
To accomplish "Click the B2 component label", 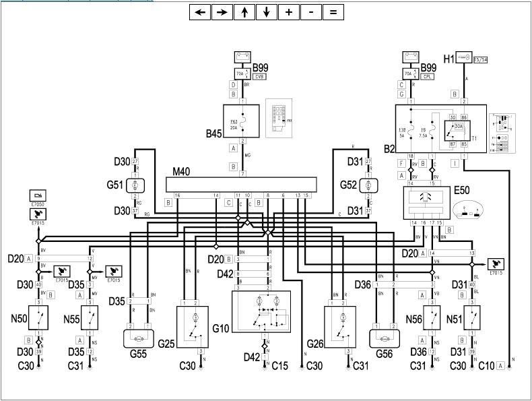I will coord(389,149).
